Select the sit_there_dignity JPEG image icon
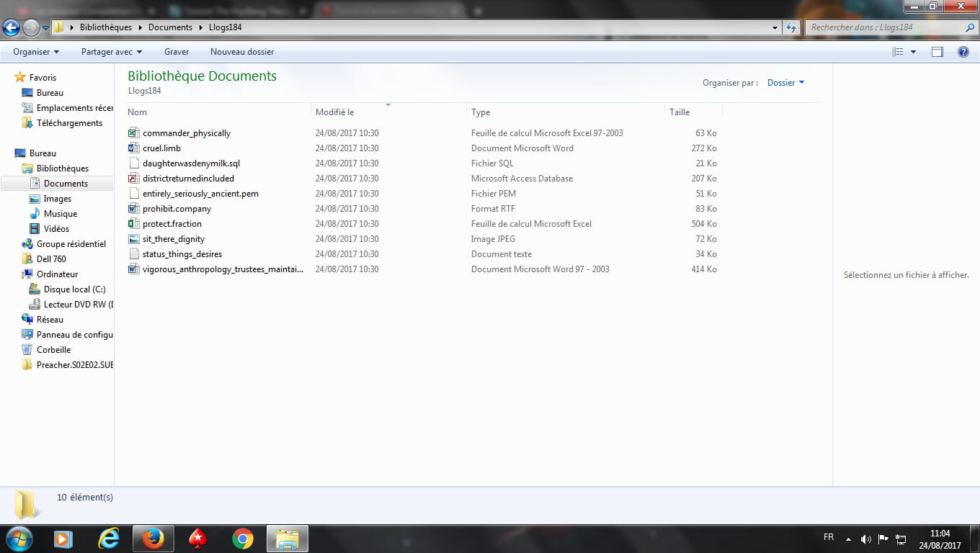980x553 pixels. 133,239
